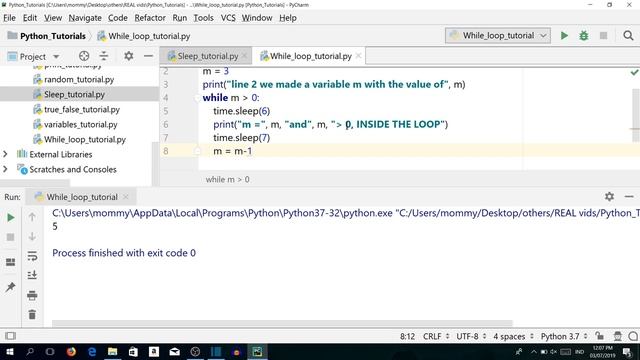This screenshot has width=640, height=360.
Task: Expand External Libraries node
Action: coord(5,154)
